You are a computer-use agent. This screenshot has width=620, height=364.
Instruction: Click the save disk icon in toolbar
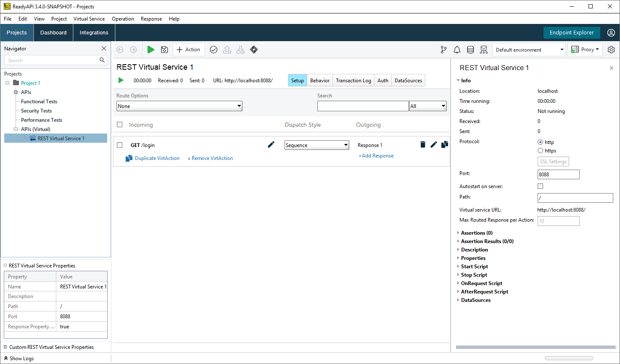coord(164,50)
